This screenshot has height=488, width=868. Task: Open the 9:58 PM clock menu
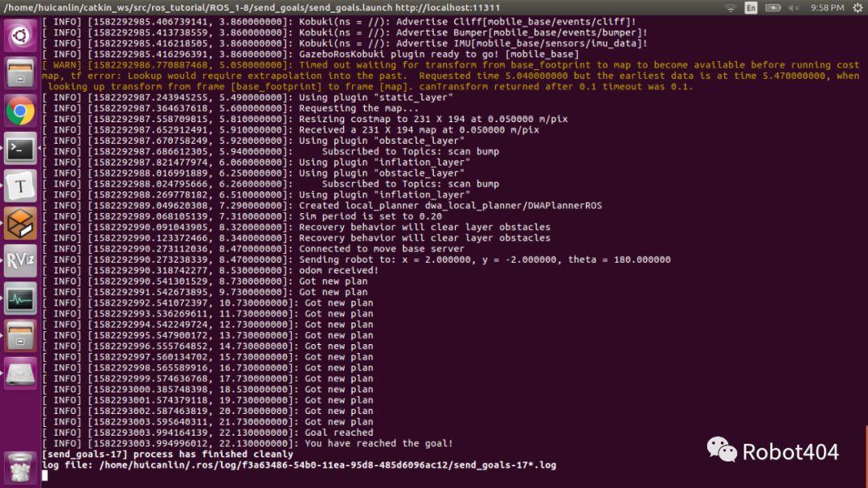pyautogui.click(x=827, y=8)
